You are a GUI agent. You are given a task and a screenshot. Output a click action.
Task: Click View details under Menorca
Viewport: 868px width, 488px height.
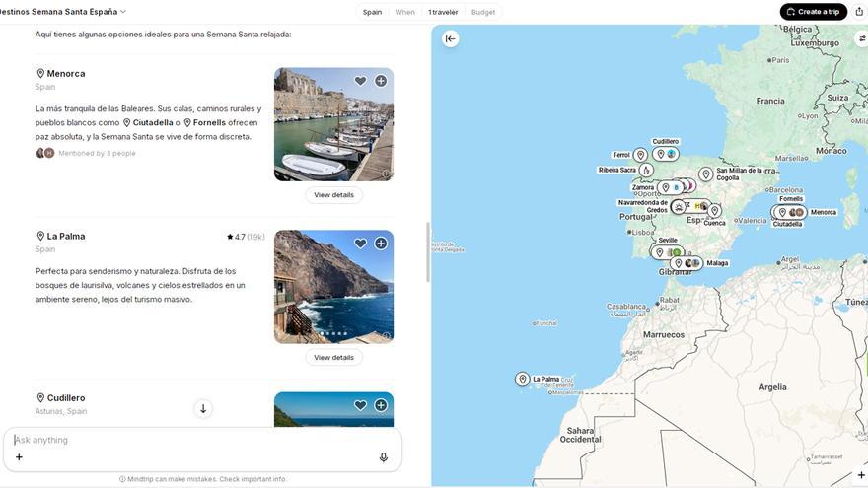tap(333, 195)
